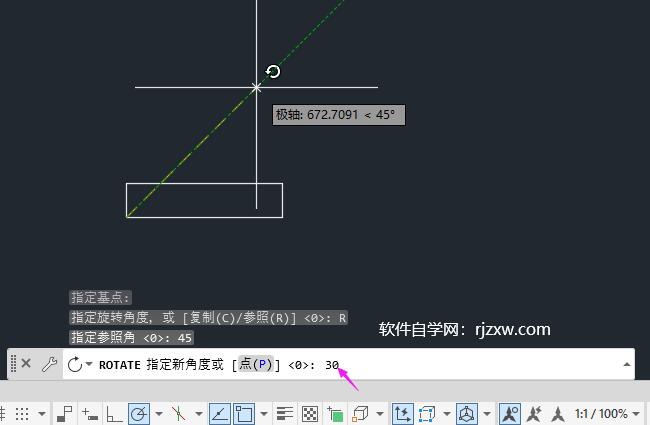Screen dimensions: 650x425
Task: Click the ROTATE new angle input field
Action: pyautogui.click(x=348, y=364)
